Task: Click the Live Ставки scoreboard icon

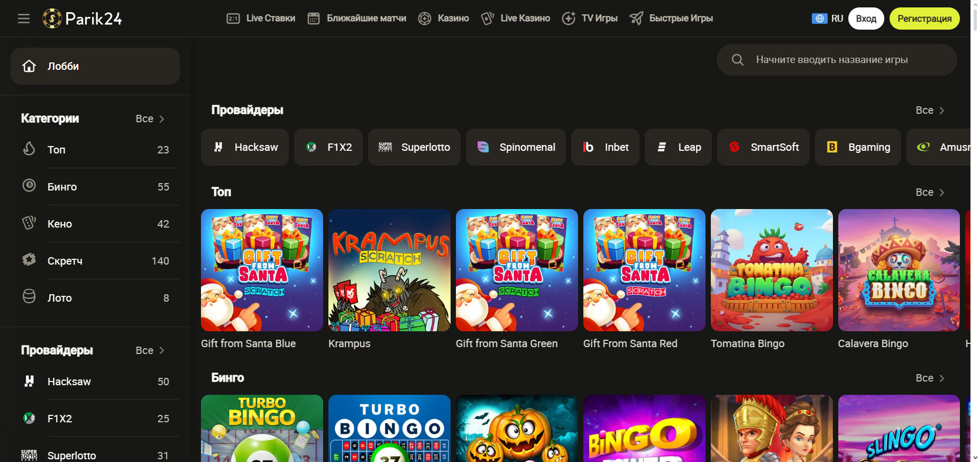Action: pos(233,19)
